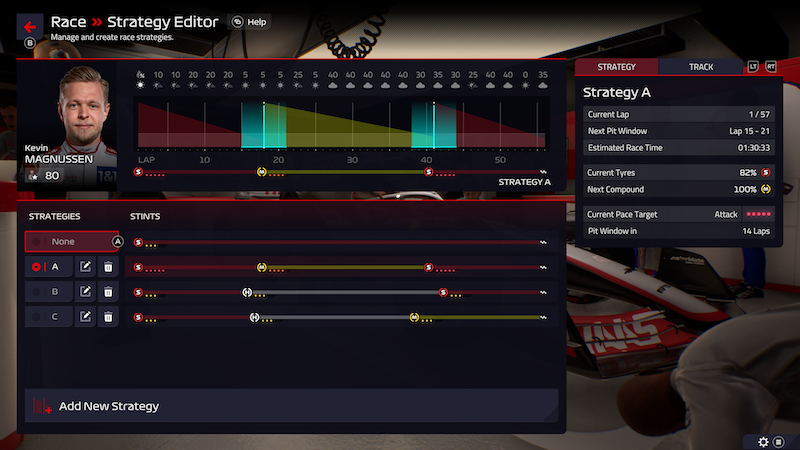Select strategy A radio button

pos(36,267)
